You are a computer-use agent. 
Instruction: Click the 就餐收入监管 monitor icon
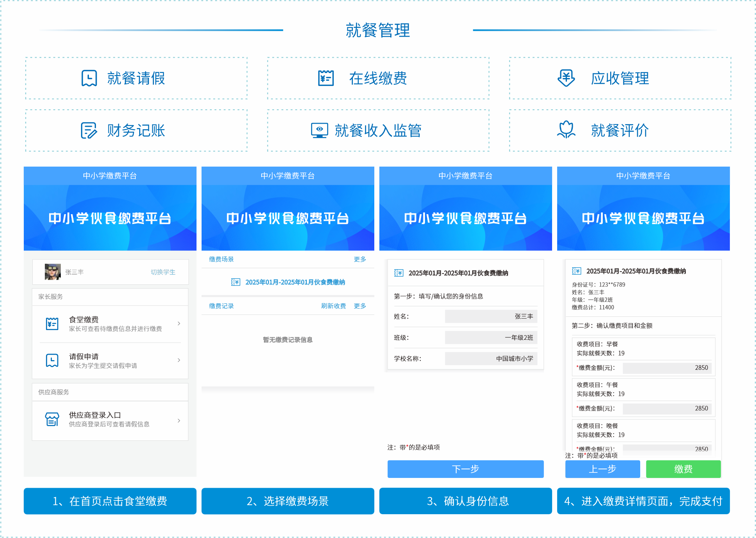[x=319, y=130]
